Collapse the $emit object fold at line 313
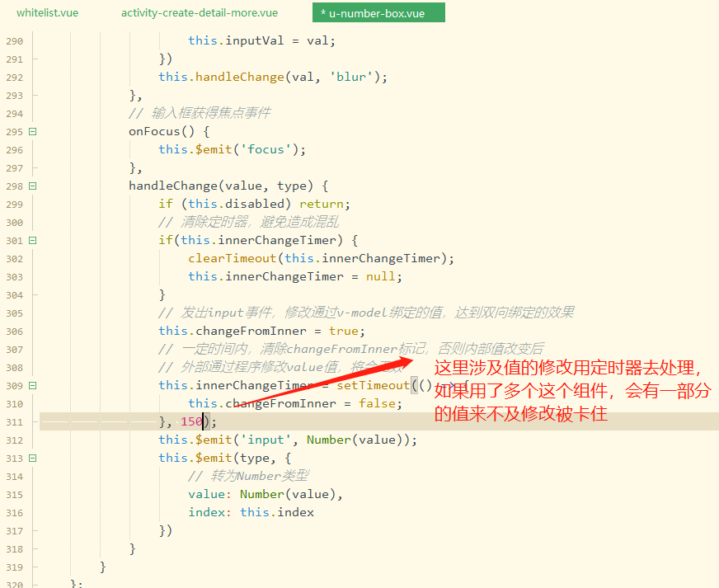This screenshot has width=719, height=588. [x=32, y=459]
